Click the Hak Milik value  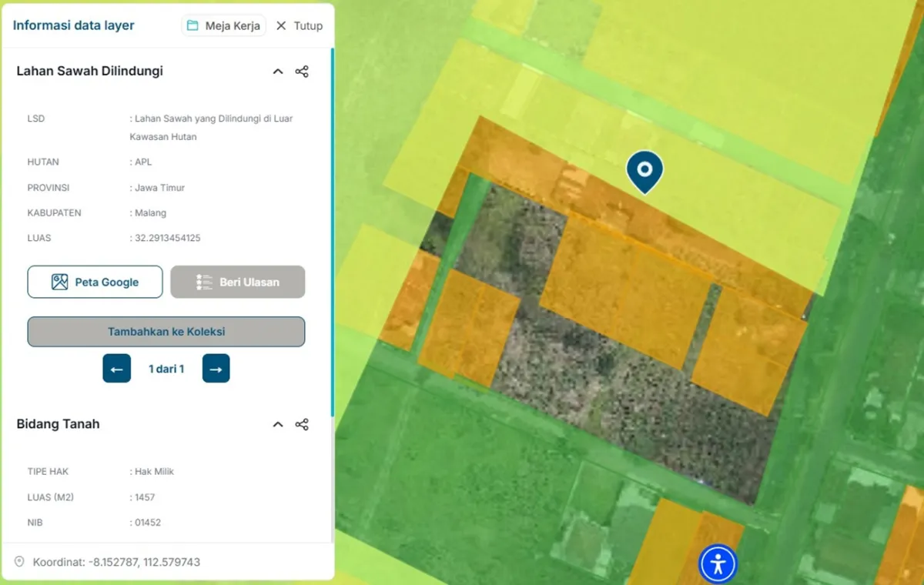(154, 471)
